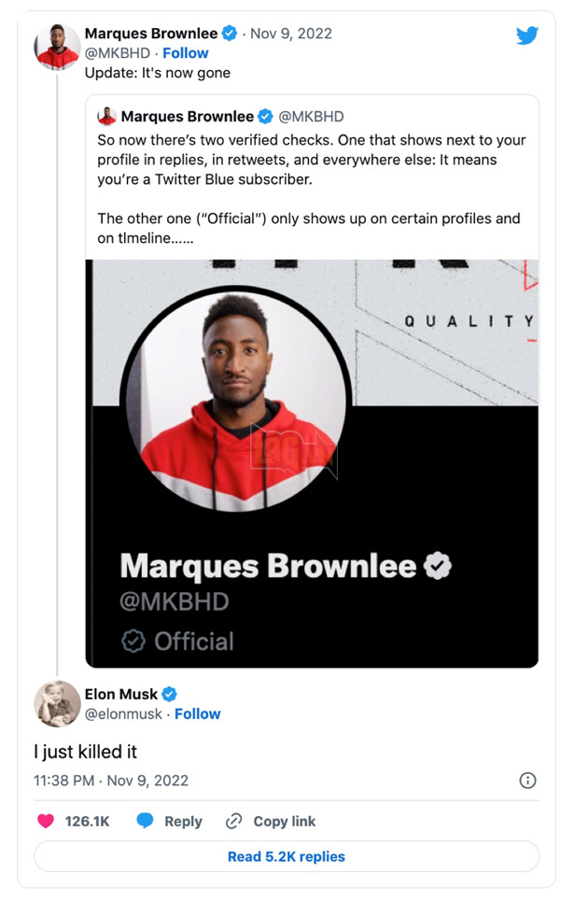This screenshot has width=588, height=902.
Task: Click the verified badge next to Elon Musk
Action: point(170,694)
